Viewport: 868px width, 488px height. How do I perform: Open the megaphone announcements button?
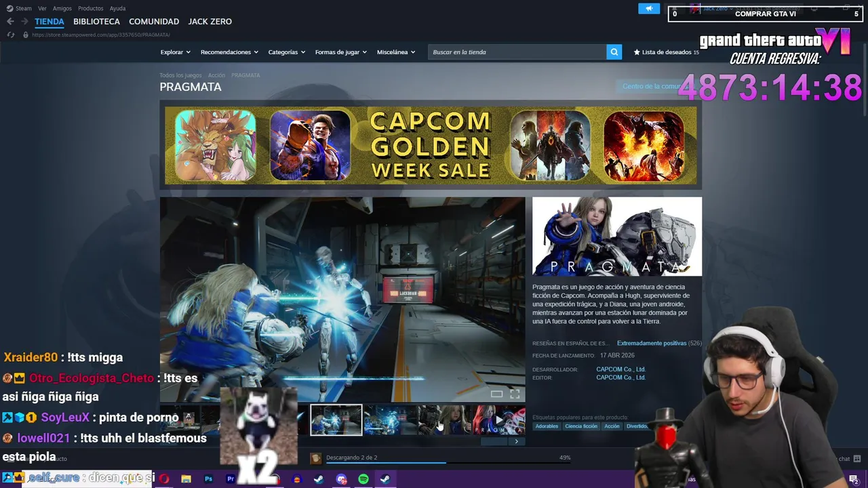click(649, 9)
